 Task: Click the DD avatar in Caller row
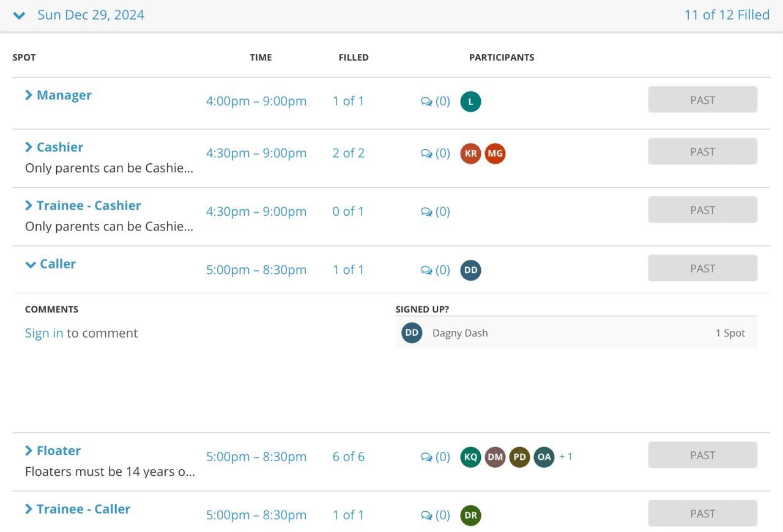pyautogui.click(x=470, y=270)
